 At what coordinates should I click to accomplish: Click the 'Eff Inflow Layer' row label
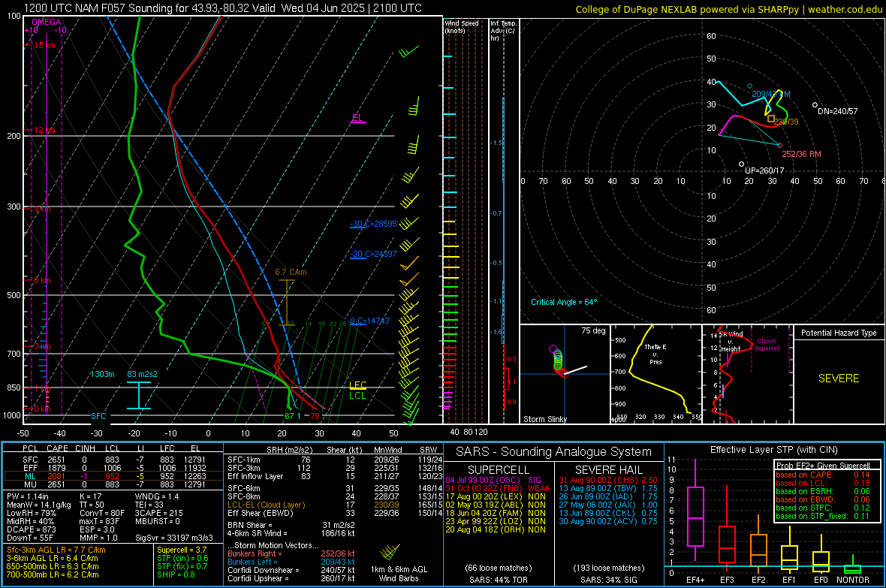[255, 476]
